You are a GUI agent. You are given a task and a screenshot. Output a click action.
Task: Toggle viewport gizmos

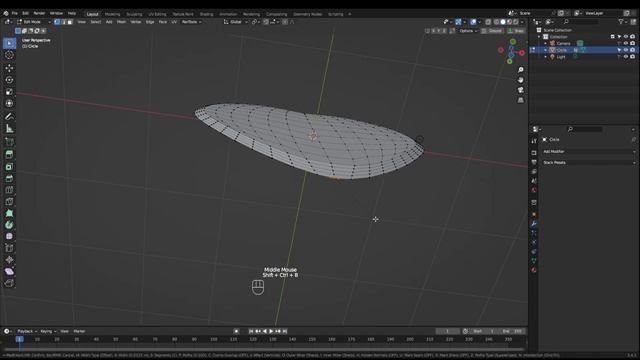458,22
